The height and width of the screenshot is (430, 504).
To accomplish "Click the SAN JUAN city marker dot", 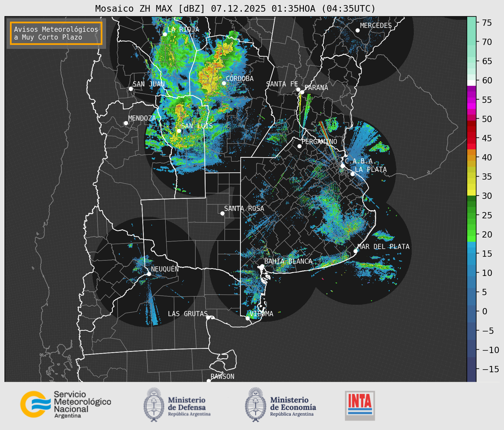I will click(131, 89).
